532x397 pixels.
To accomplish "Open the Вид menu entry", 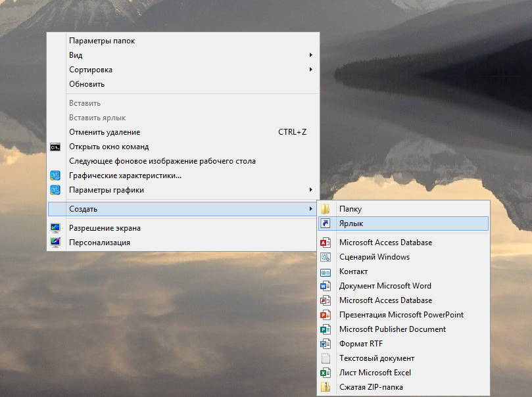I will coord(183,55).
